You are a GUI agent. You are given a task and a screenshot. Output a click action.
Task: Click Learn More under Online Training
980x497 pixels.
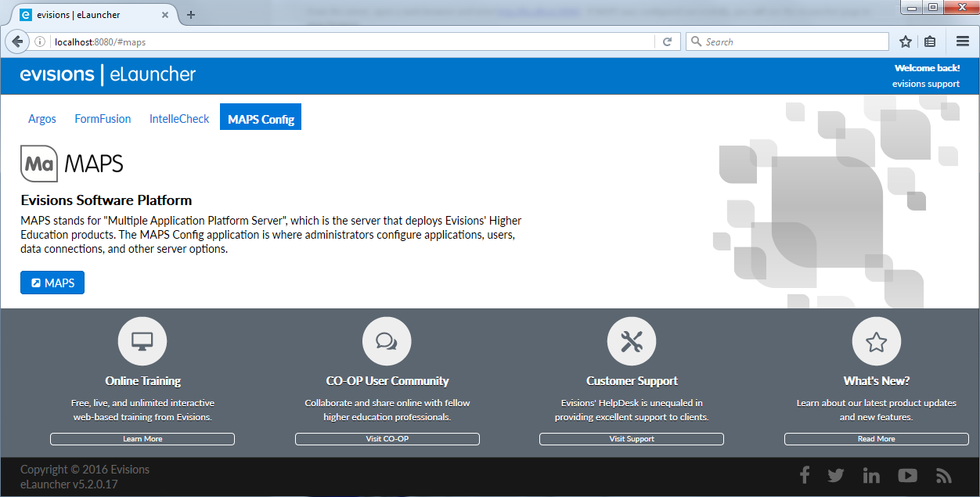142,439
